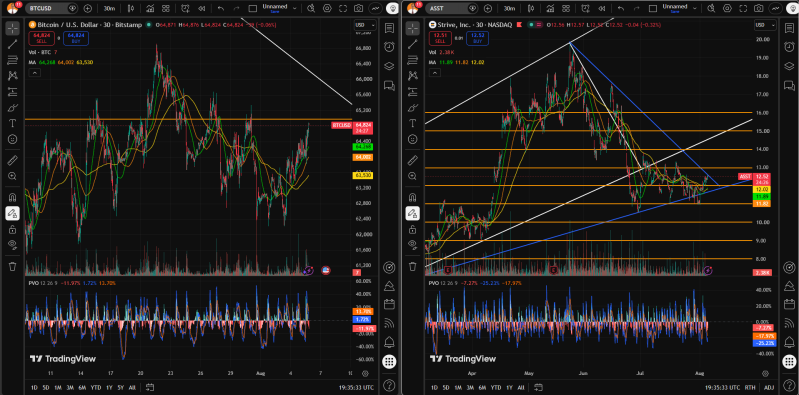Image resolution: width=799 pixels, height=395 pixels.
Task: Collapse the indicator legend on ASST chart
Action: (434, 73)
